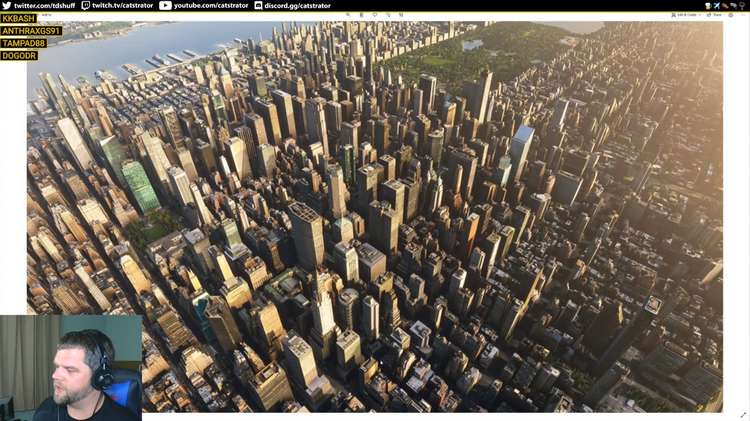Click the TAMPAD88 name label
750x421 pixels.
tap(23, 43)
